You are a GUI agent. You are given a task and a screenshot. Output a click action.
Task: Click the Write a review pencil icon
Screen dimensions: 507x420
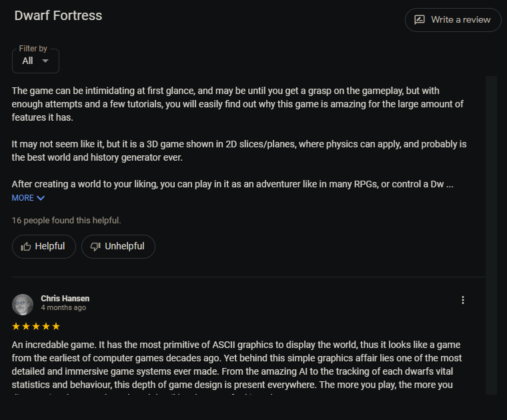pyautogui.click(x=420, y=20)
